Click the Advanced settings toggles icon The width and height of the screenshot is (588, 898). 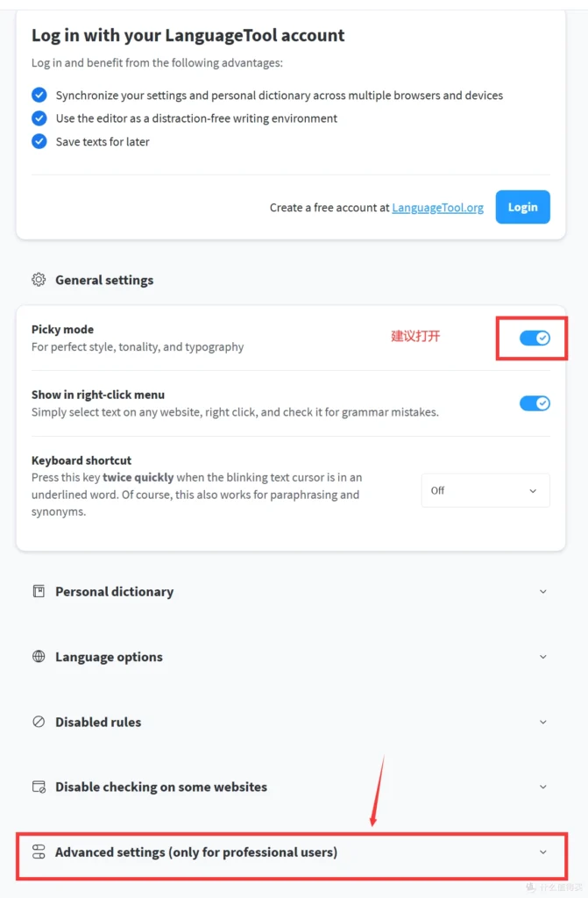[x=39, y=852]
